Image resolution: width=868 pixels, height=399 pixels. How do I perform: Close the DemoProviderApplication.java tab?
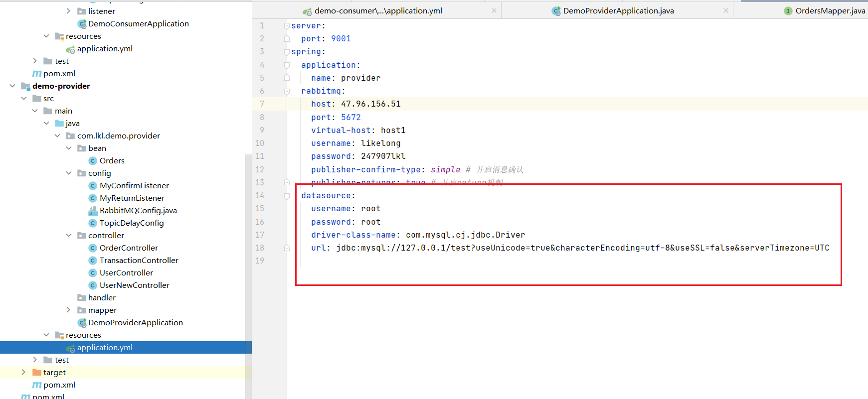click(x=726, y=10)
